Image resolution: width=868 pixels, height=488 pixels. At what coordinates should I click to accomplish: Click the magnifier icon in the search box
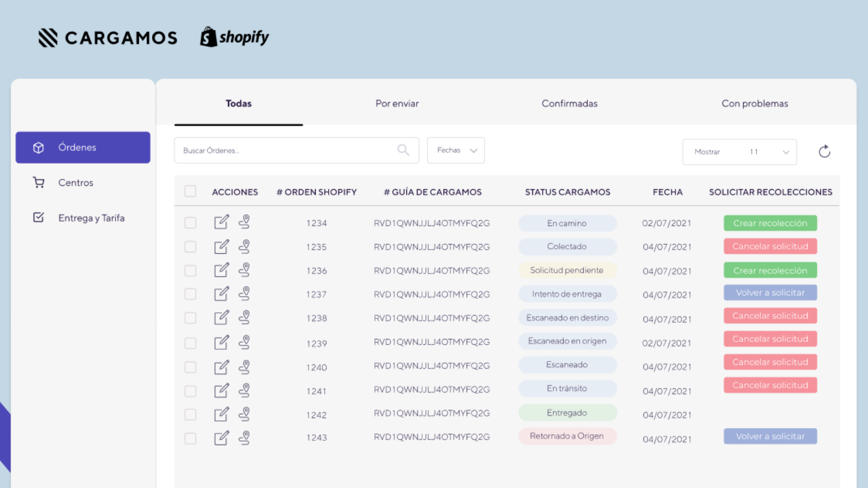coord(403,150)
